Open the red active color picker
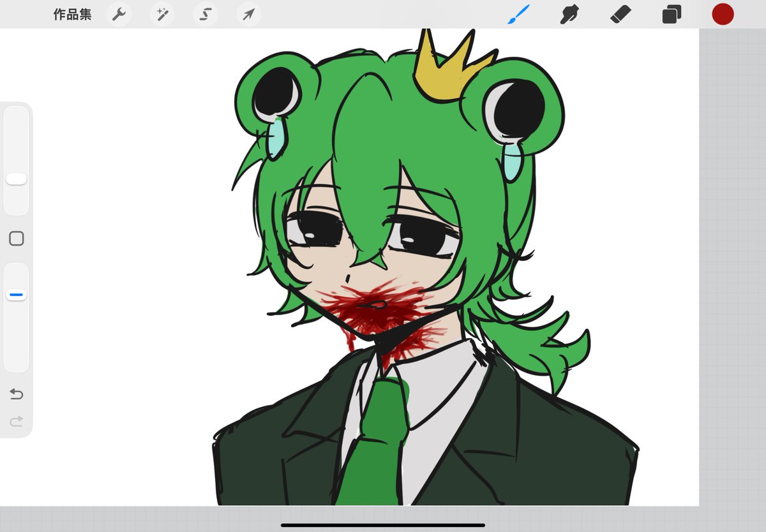This screenshot has width=766, height=532. (723, 14)
